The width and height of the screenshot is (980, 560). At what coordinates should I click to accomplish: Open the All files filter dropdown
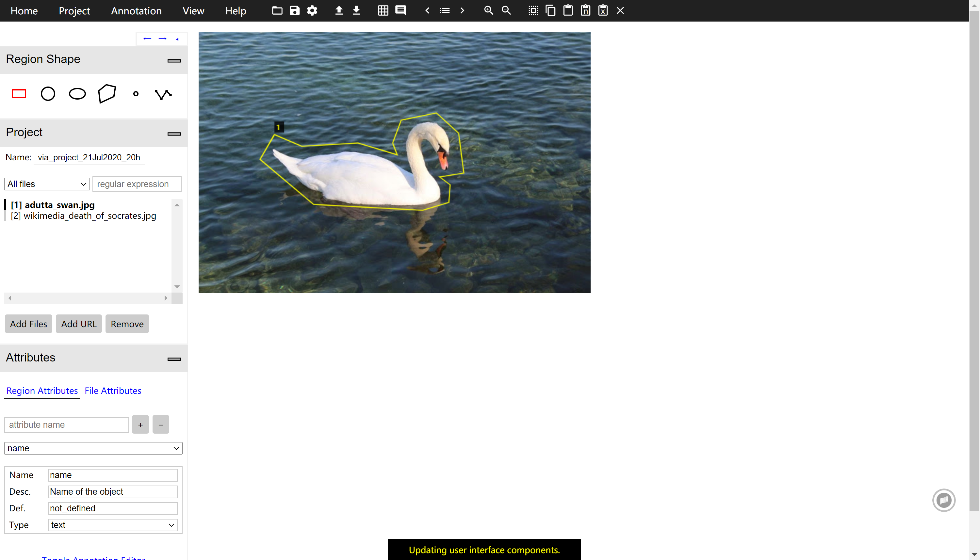pyautogui.click(x=47, y=184)
